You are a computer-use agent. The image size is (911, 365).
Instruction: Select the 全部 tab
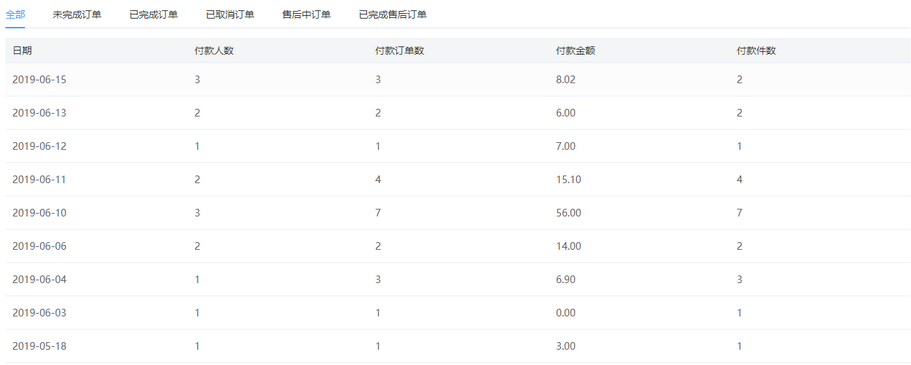tap(15, 15)
